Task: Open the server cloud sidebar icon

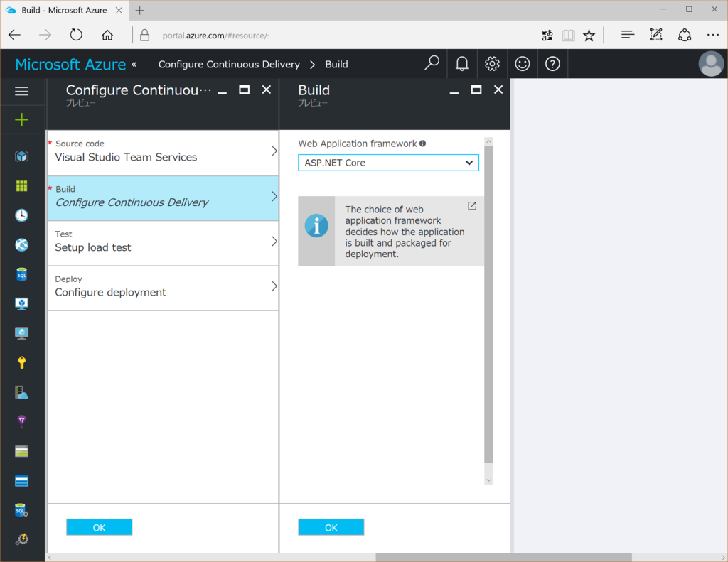Action: click(21, 393)
